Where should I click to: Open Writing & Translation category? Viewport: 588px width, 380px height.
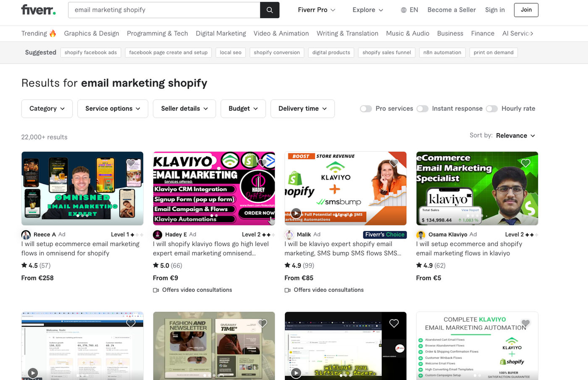(347, 33)
